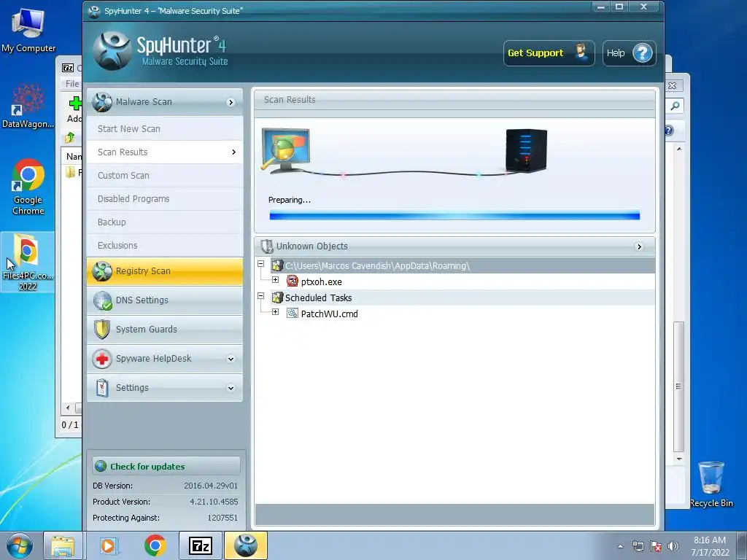This screenshot has width=747, height=560.
Task: Click the Scan Results panel header
Action: coord(454,100)
